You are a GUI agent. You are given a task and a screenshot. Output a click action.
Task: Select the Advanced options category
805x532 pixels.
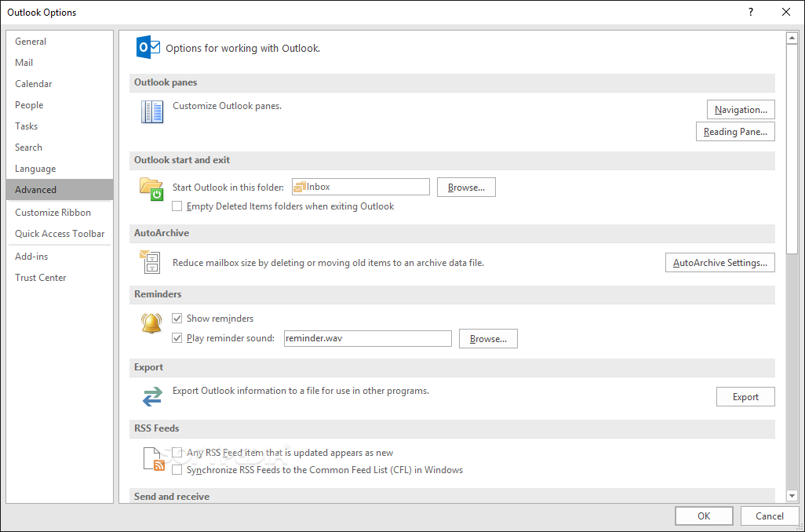[60, 189]
